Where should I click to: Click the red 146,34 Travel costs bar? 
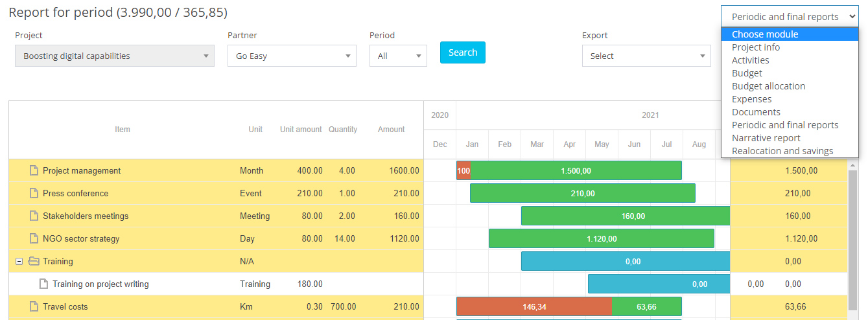(x=534, y=307)
